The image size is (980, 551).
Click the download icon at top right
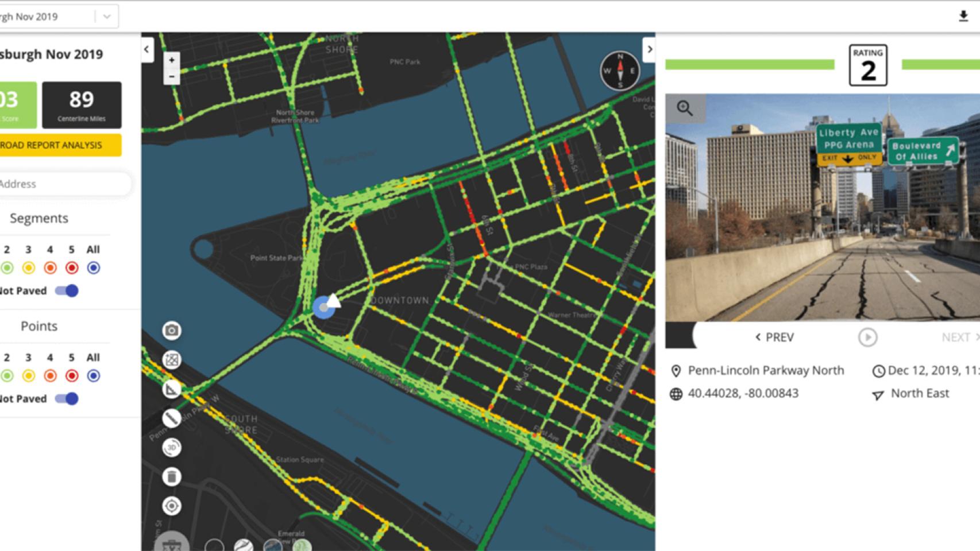pyautogui.click(x=963, y=17)
